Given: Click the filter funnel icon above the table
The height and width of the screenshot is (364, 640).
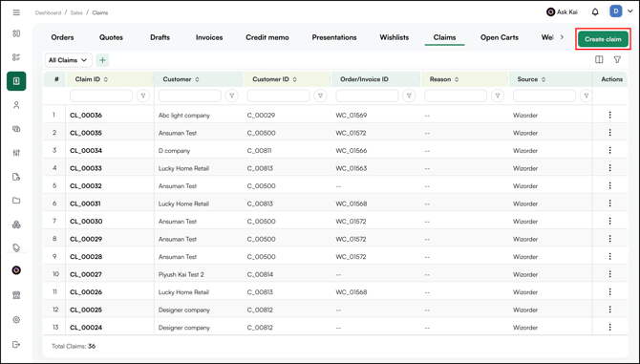Looking at the screenshot, I should pyautogui.click(x=617, y=60).
